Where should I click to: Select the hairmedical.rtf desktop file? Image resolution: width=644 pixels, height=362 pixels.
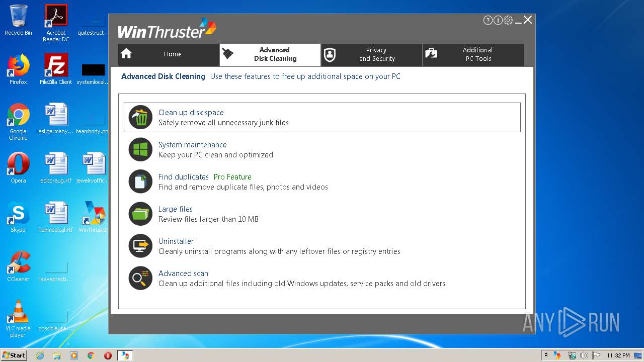pos(56,217)
